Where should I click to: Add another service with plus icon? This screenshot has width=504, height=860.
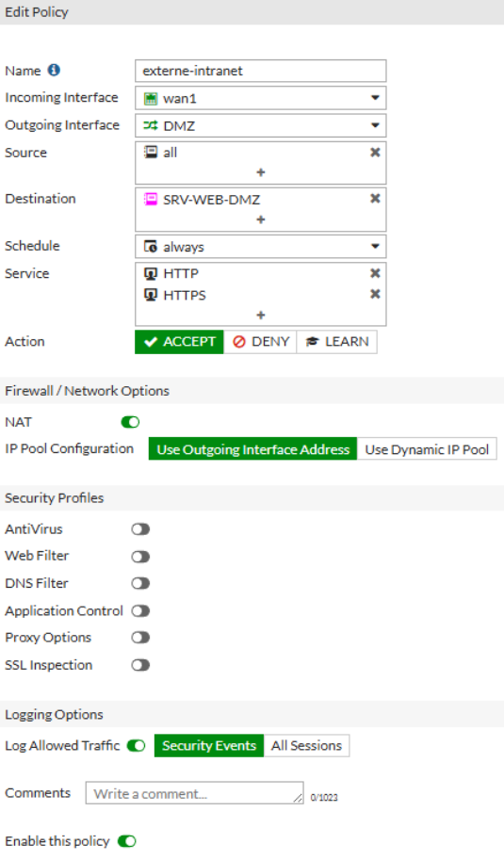tap(261, 315)
